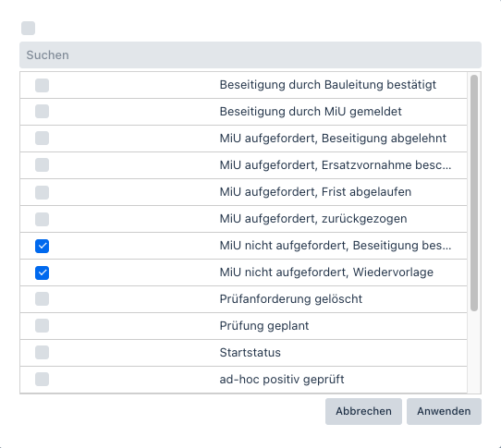
Task: Select ad-hoc positiv geprüft checkbox
Action: point(42,380)
